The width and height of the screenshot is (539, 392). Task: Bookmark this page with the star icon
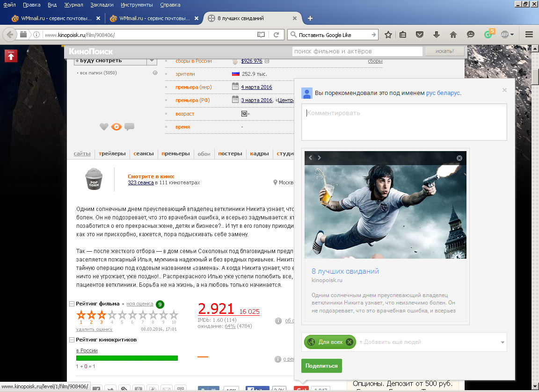(388, 35)
